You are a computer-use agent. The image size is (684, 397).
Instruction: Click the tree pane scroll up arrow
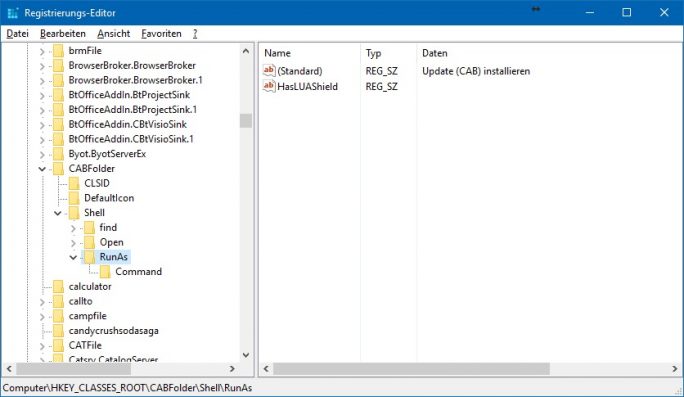tap(246, 51)
